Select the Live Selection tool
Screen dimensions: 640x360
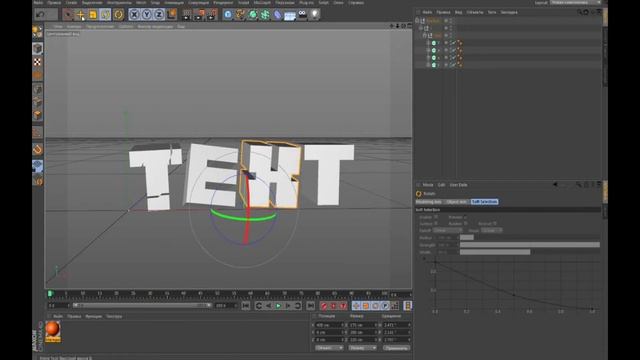point(68,15)
